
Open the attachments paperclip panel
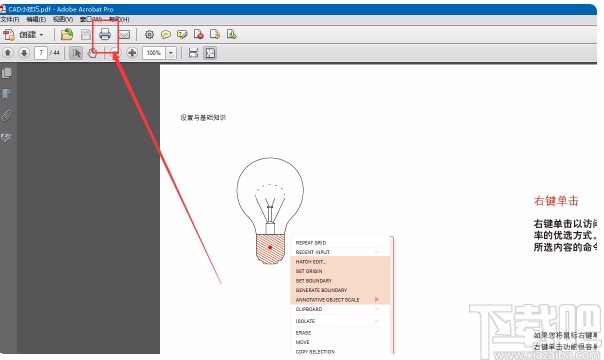(7, 116)
